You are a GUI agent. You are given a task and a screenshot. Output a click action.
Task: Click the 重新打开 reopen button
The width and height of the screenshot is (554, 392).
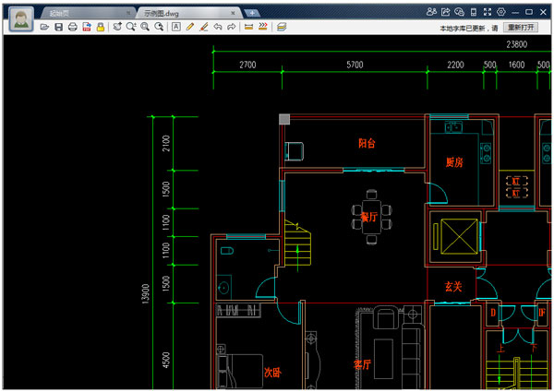tap(521, 27)
